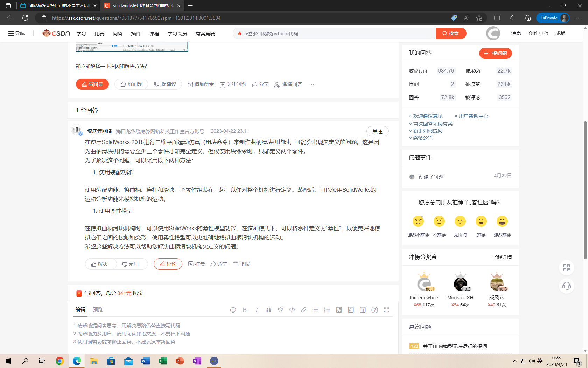Open OneNote from the taskbar

pos(197,361)
